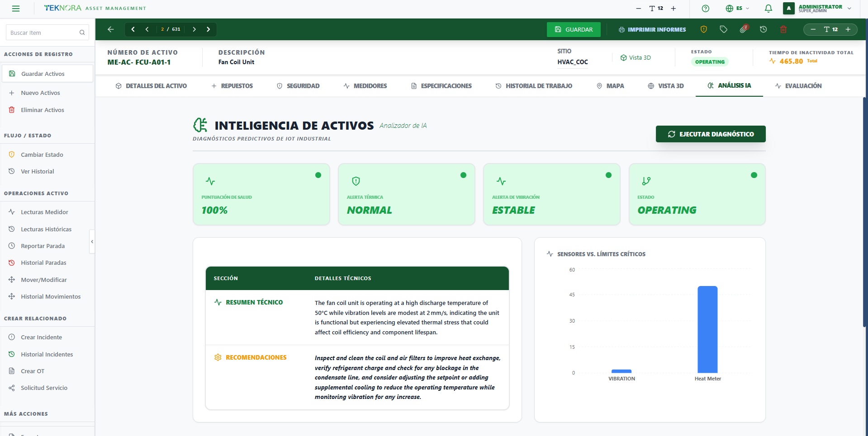Viewport: 868px width, 436px height.
Task: Click Imprimir Informes button
Action: pos(652,29)
